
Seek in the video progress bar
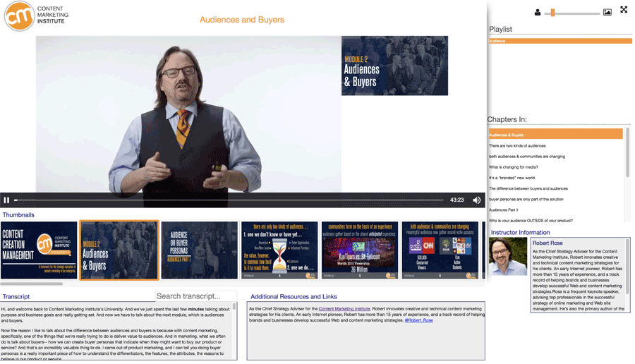tap(229, 200)
